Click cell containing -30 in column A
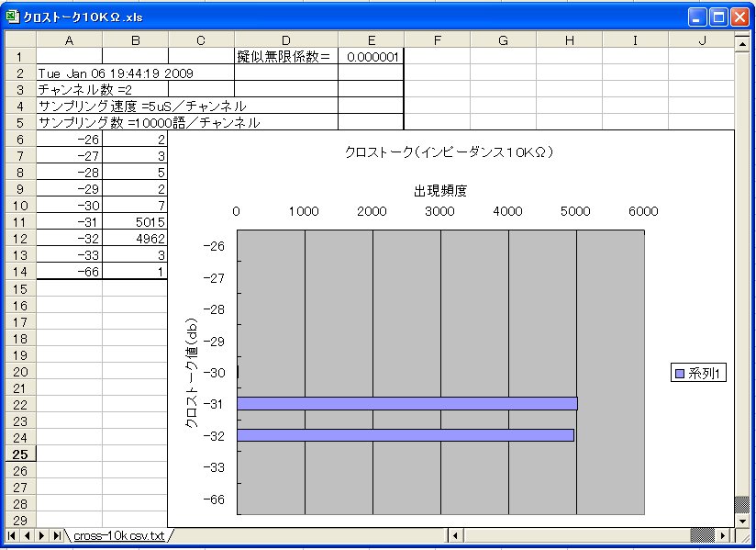 70,206
